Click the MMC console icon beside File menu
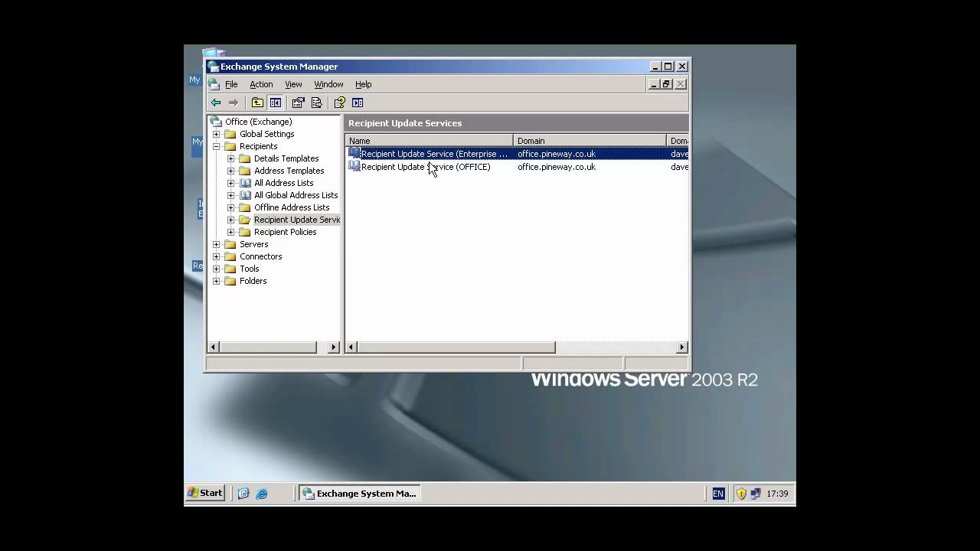980x551 pixels. tap(214, 84)
